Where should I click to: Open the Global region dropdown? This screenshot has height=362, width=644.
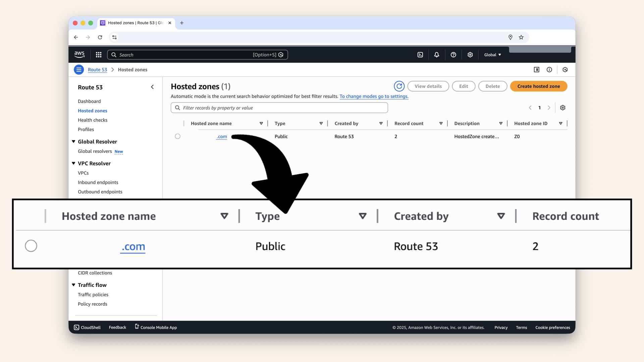492,55
